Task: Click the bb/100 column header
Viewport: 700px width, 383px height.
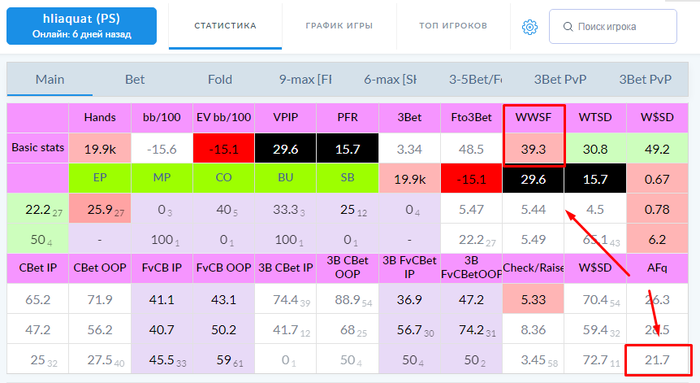Action: (x=162, y=118)
